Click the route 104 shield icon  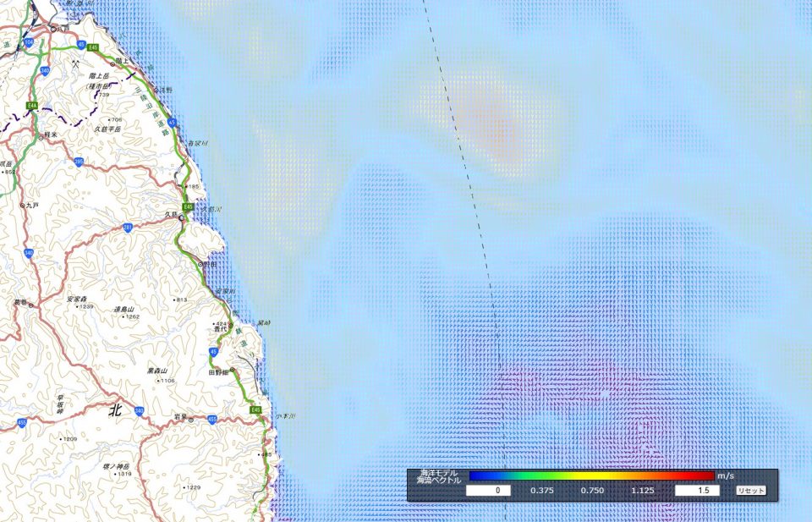[x=29, y=42]
